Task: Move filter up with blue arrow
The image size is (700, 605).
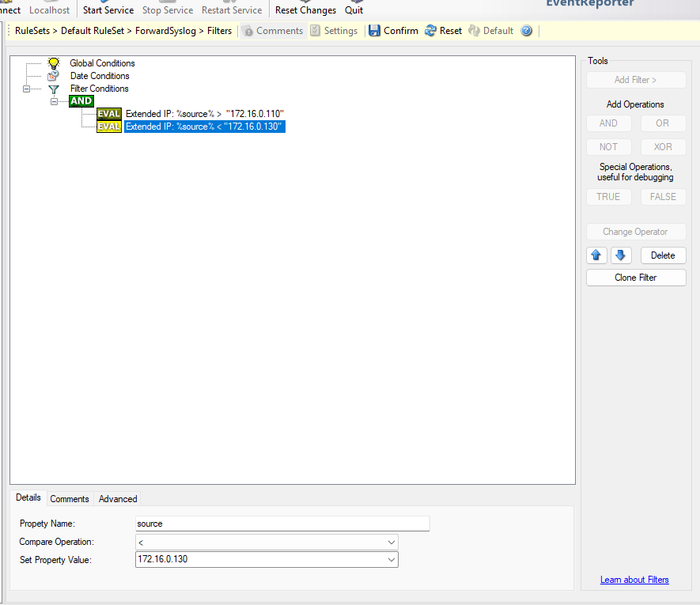Action: tap(596, 255)
